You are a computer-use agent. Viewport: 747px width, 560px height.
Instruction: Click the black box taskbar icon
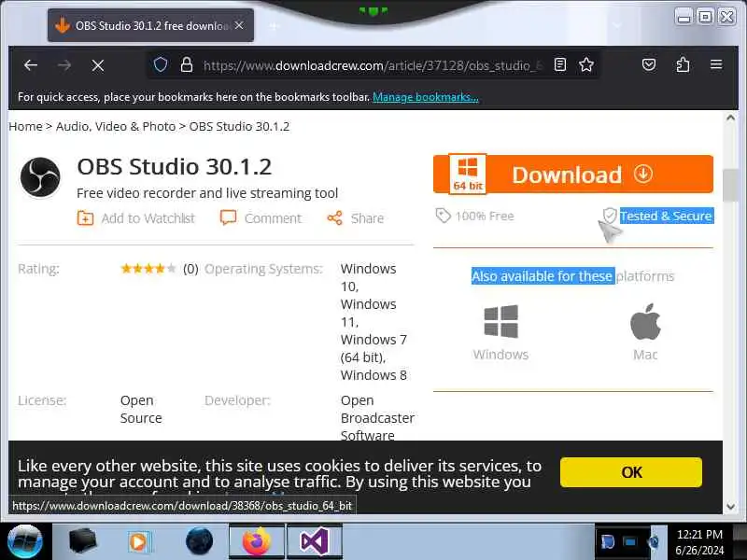click(82, 541)
